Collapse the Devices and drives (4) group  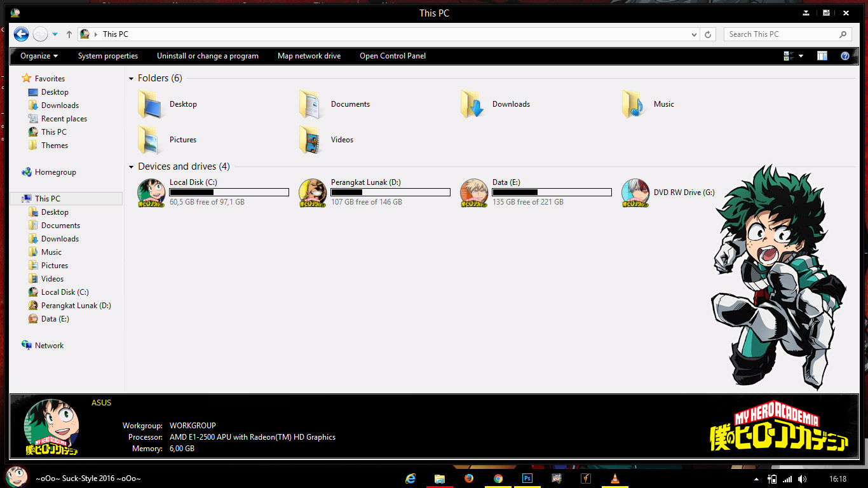(x=132, y=167)
